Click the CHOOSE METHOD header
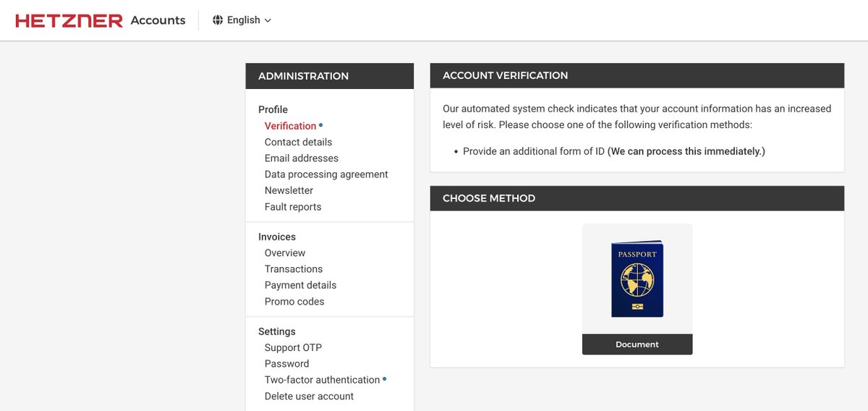This screenshot has width=868, height=411. point(637,198)
